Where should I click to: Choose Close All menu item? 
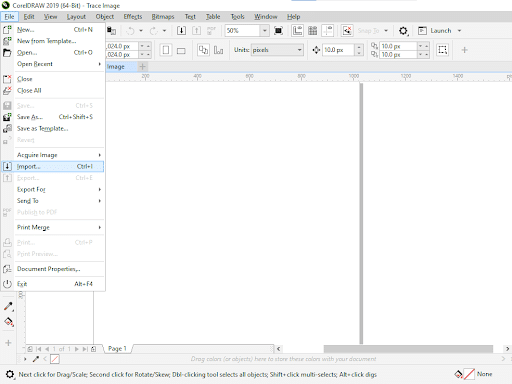(53, 90)
